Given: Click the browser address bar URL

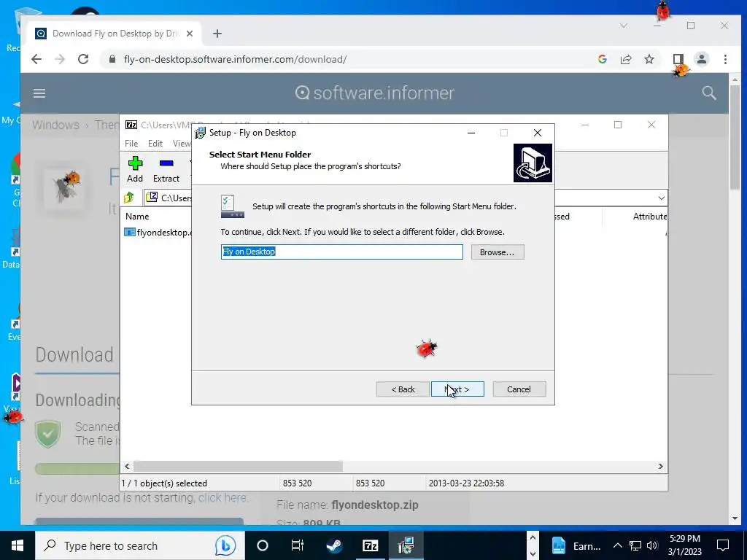Looking at the screenshot, I should [235, 60].
